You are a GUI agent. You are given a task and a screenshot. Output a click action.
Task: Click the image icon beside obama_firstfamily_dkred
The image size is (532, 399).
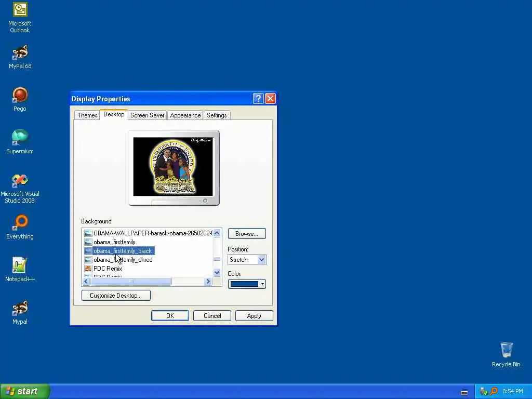(88, 260)
